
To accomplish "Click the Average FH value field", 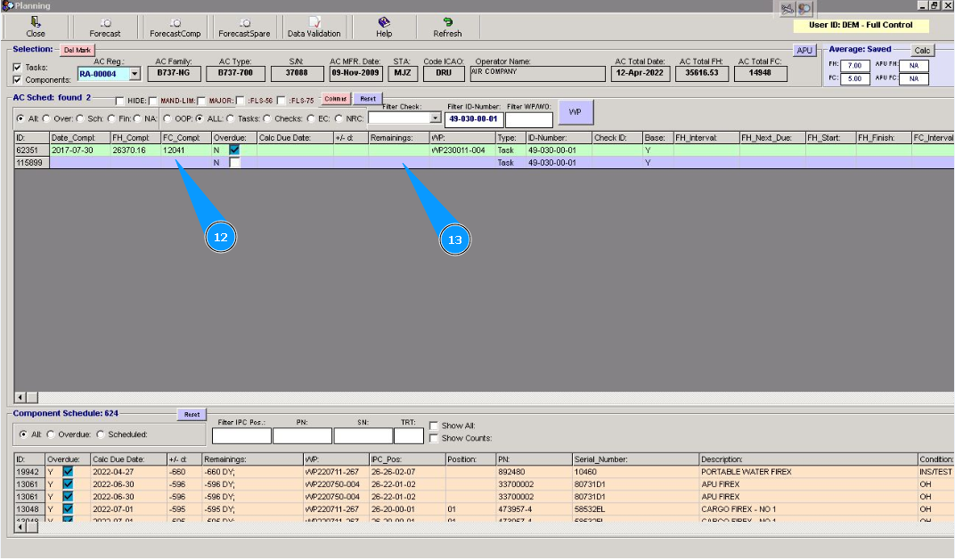I will click(854, 66).
